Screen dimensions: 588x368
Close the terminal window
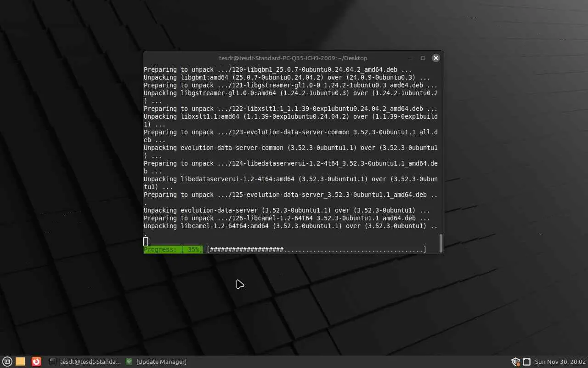click(436, 58)
